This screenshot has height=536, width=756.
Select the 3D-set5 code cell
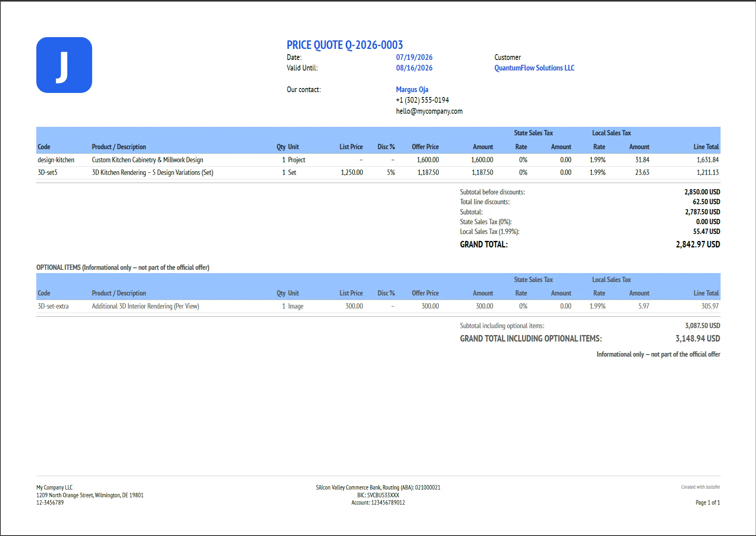[x=47, y=172]
